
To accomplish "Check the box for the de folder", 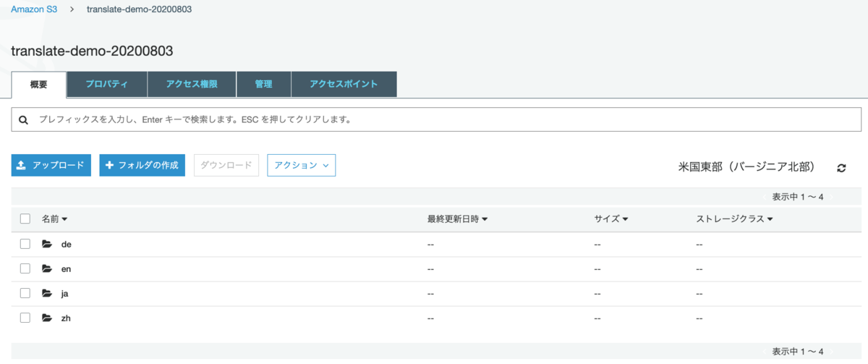I will [25, 244].
